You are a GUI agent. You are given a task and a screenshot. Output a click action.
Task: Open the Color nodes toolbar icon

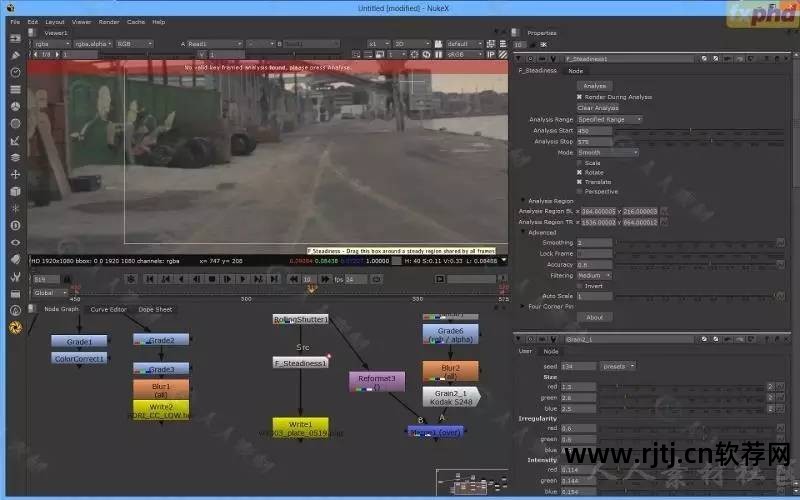coord(15,106)
